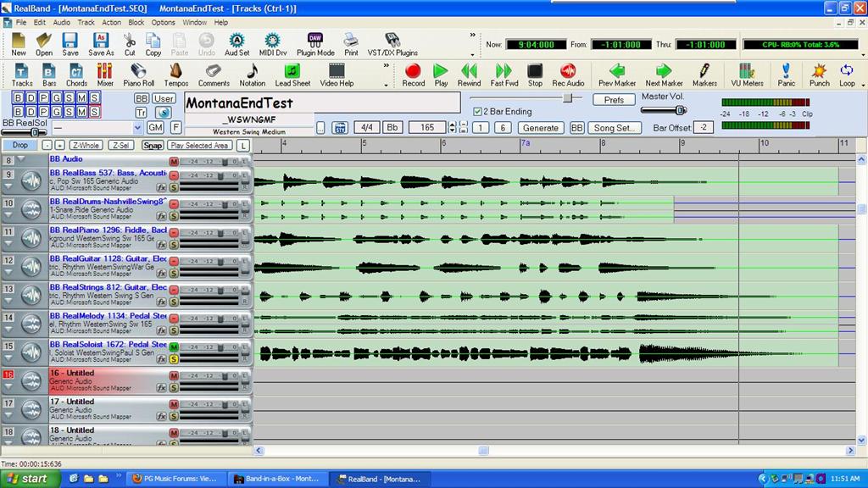Open the time signature 4/4 button

pyautogui.click(x=366, y=127)
